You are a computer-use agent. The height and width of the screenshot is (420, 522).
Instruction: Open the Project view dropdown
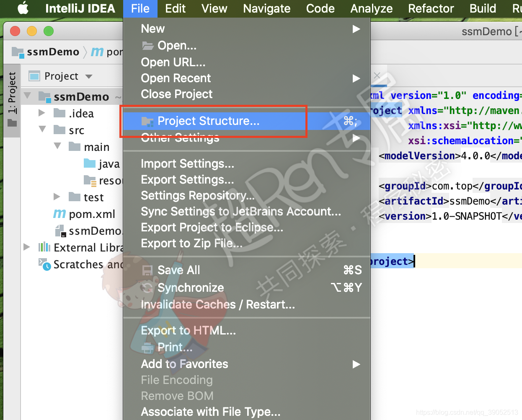tap(88, 77)
